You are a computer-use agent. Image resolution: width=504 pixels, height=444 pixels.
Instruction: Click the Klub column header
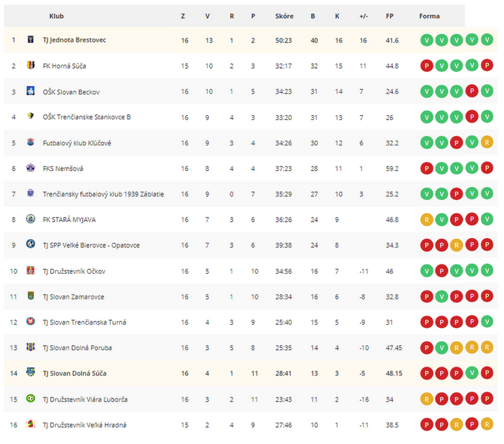coord(56,16)
